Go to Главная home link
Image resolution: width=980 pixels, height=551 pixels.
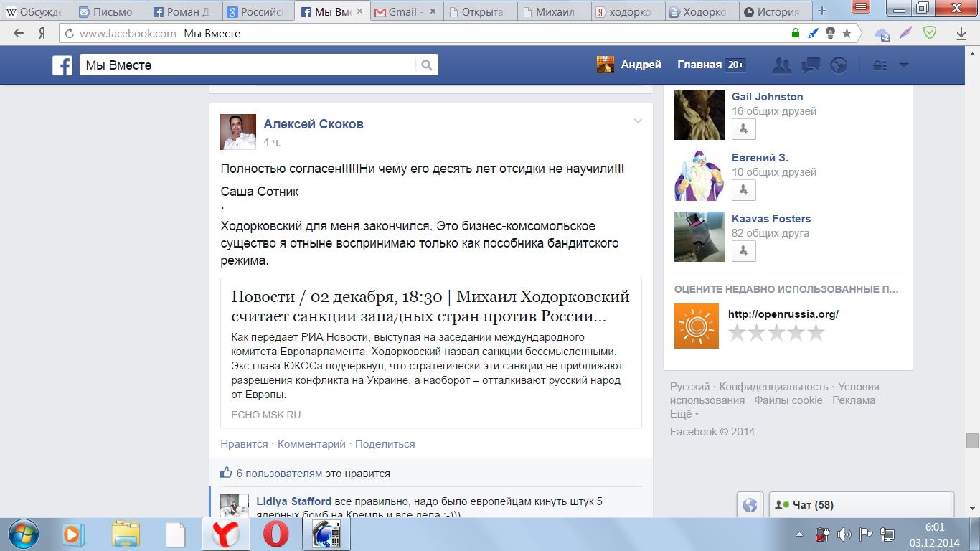pyautogui.click(x=699, y=65)
